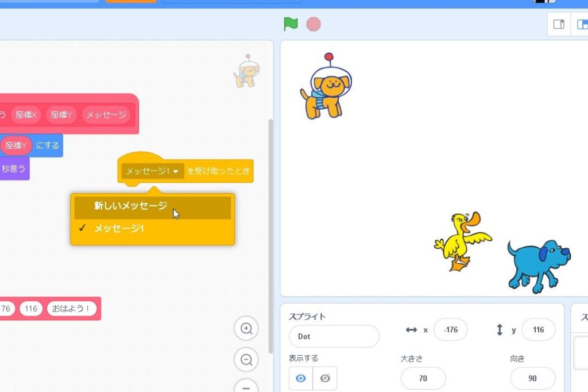This screenshot has height=392, width=588.
Task: Zoom in on the code workspace
Action: (x=246, y=329)
